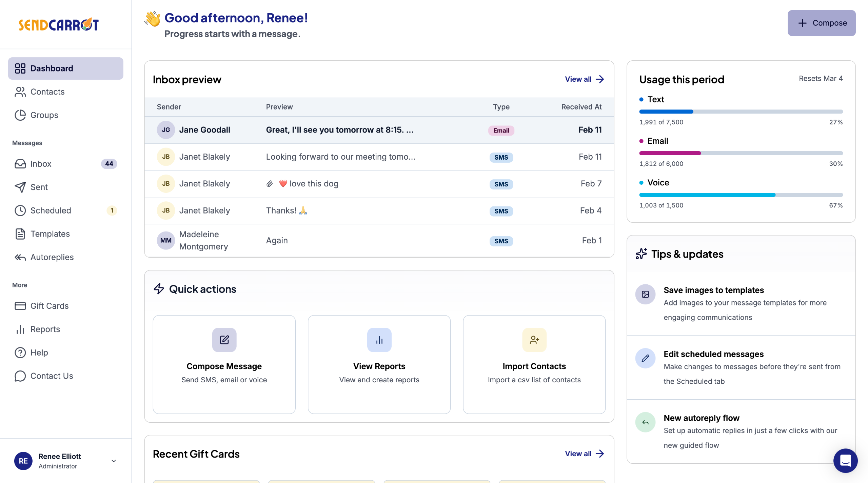Viewport: 868px width, 483px height.
Task: Click the Compose Message pencil icon
Action: click(224, 340)
